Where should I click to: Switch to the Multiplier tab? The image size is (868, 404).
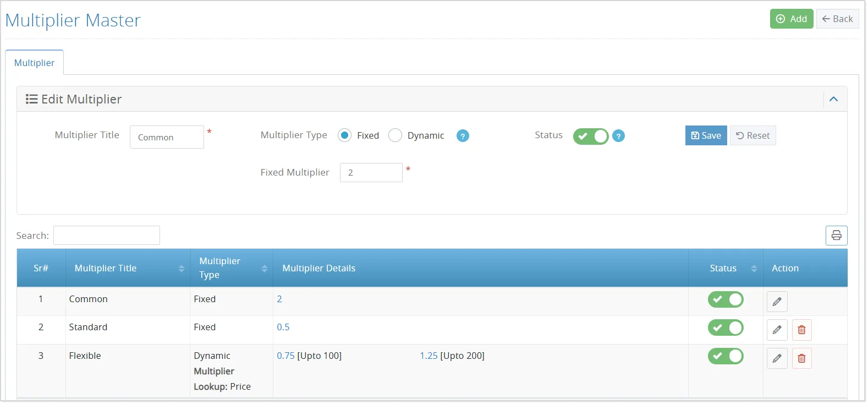coord(34,63)
